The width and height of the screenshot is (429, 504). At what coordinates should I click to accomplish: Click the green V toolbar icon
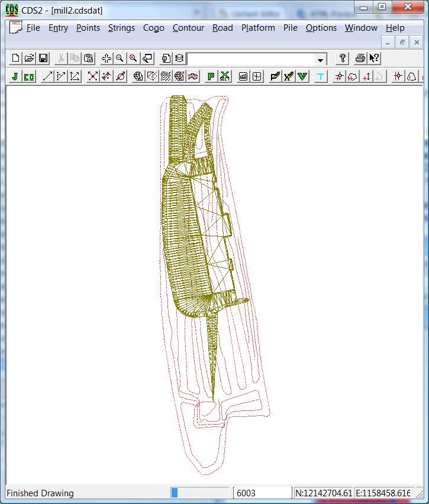pos(302,76)
